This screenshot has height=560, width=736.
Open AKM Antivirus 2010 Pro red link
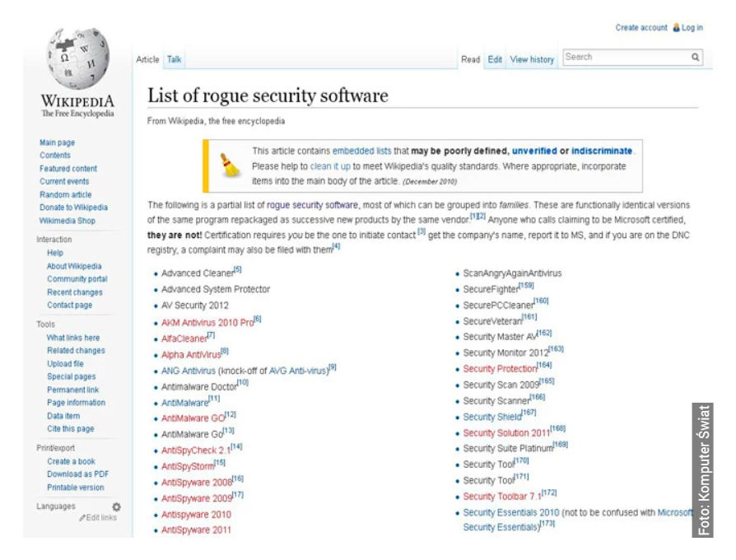(207, 323)
